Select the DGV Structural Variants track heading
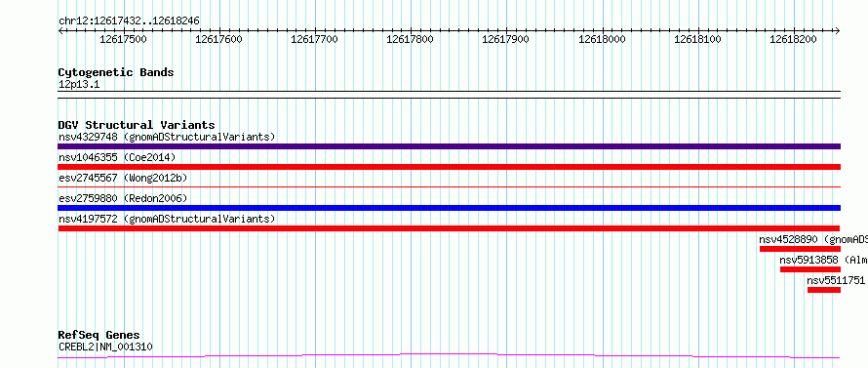This screenshot has height=368, width=868. (137, 125)
